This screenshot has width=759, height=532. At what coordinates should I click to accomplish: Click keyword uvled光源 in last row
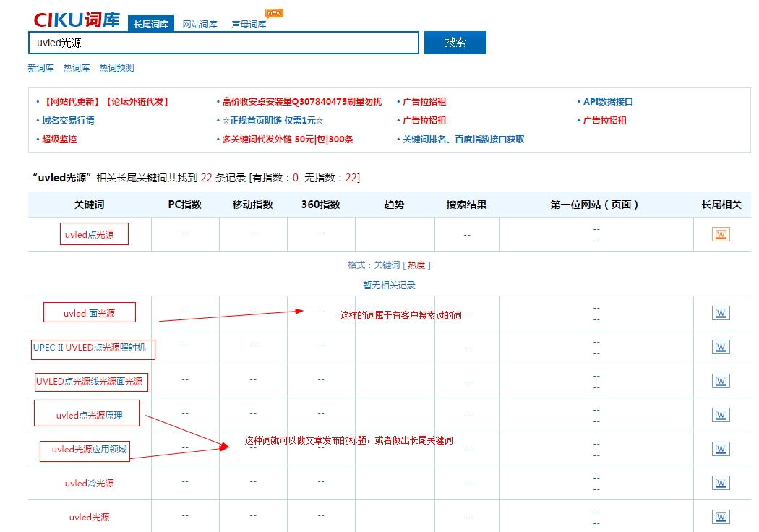[90, 518]
